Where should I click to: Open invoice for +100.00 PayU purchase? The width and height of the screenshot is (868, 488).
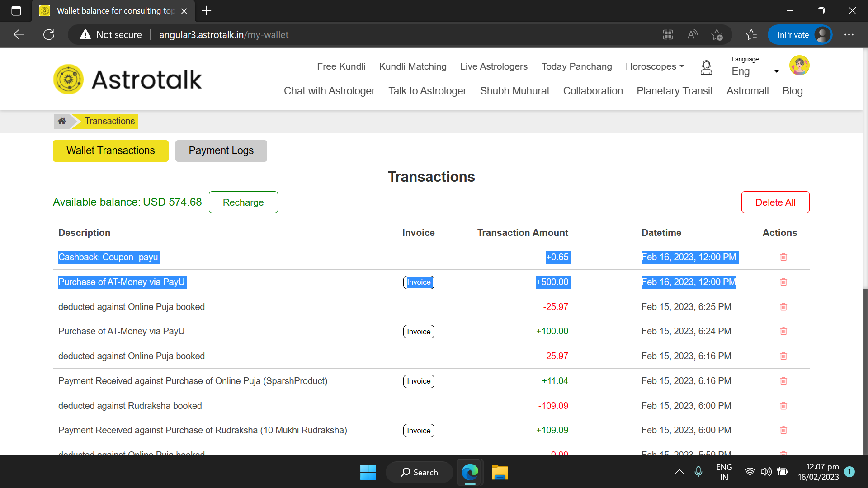pyautogui.click(x=419, y=332)
